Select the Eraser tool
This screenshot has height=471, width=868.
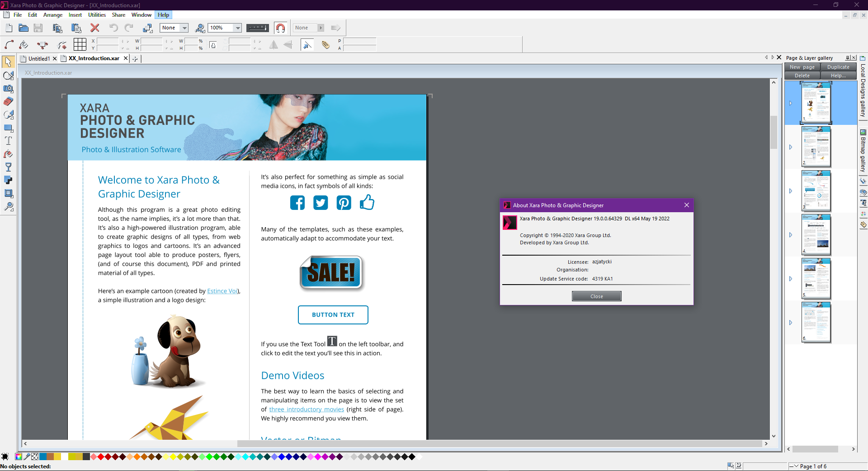pos(8,101)
